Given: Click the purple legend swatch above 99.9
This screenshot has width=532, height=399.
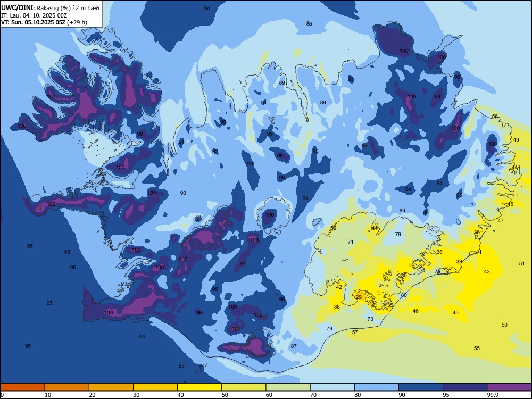Looking at the screenshot, I should (x=509, y=387).
